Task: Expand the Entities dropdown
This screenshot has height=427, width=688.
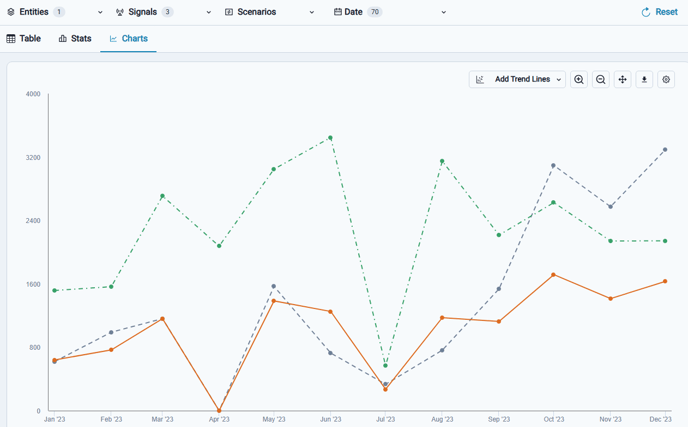Action: pyautogui.click(x=100, y=13)
